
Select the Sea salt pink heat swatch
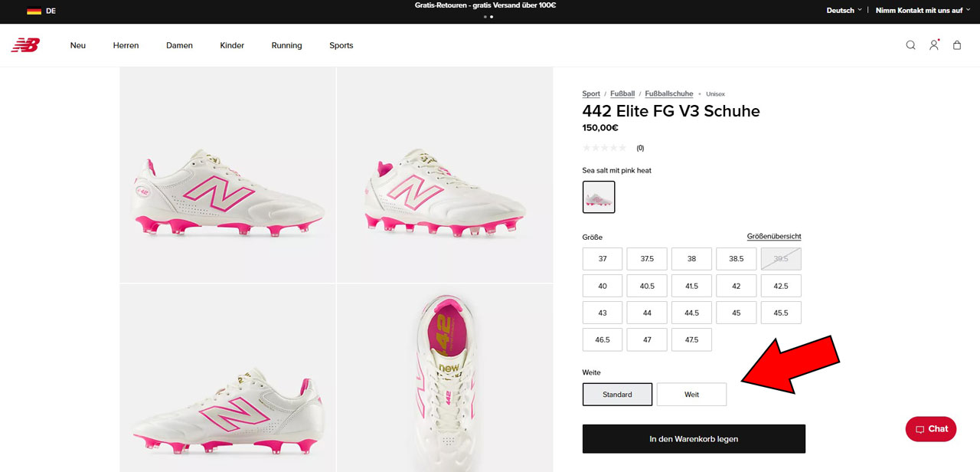pyautogui.click(x=599, y=197)
